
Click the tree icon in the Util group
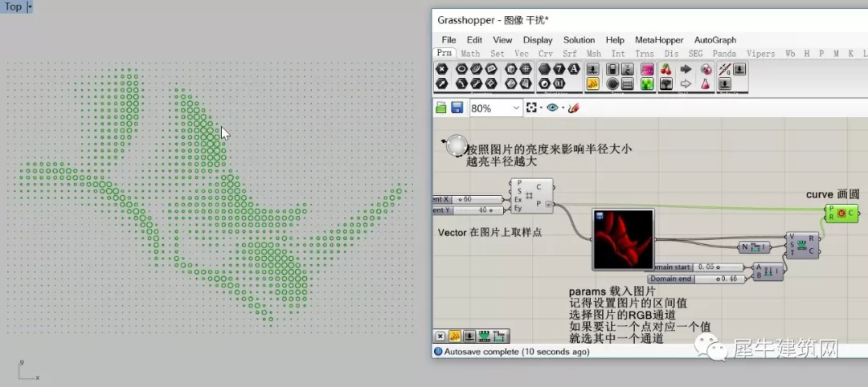click(x=666, y=84)
